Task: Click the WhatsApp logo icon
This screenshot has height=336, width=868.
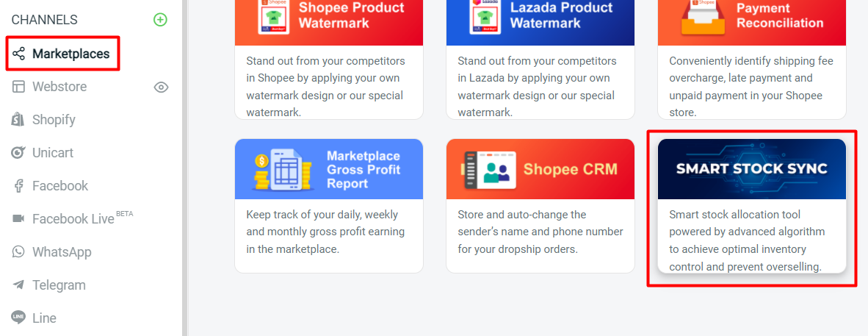Action: 18,252
